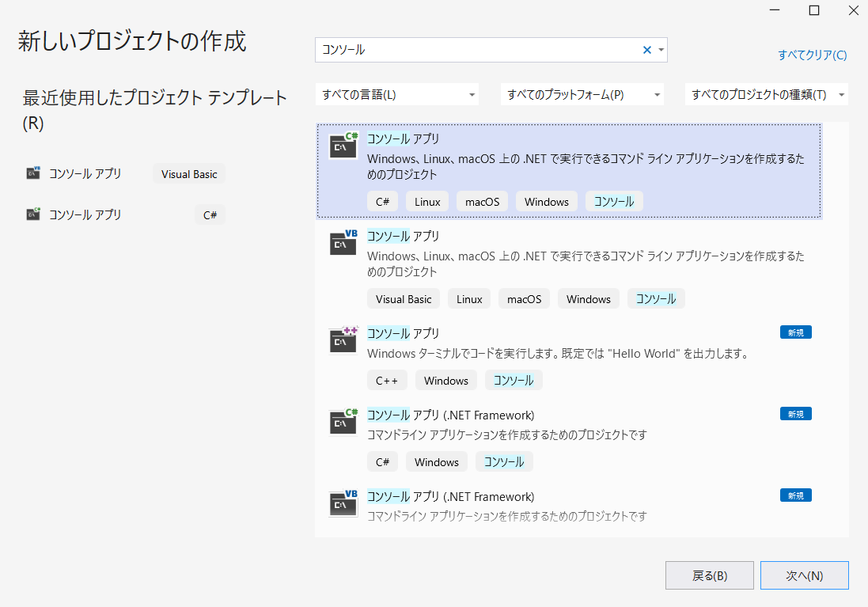Click the C# .NET Framework console app icon

pos(343,422)
